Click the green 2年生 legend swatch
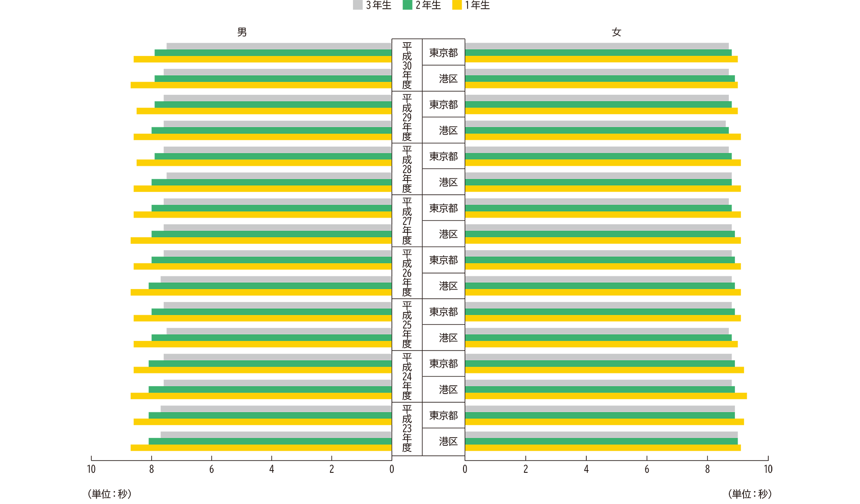860x504 pixels. 407,5
